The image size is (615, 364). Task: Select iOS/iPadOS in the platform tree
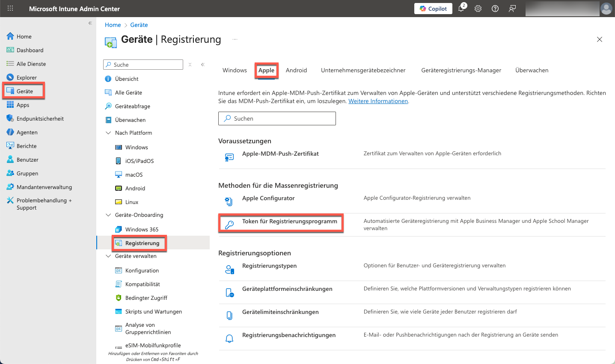pos(139,161)
